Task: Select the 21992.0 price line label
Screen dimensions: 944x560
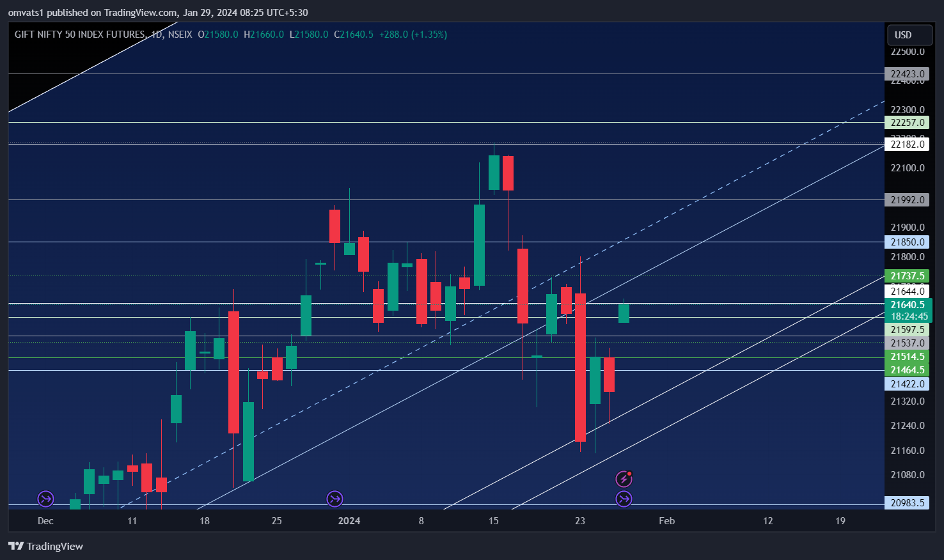Action: [x=907, y=200]
